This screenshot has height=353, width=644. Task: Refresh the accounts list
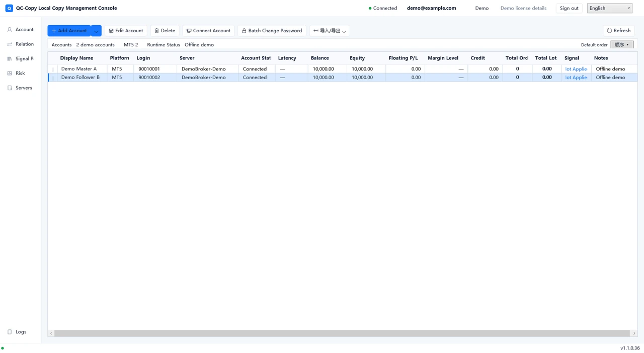(618, 31)
